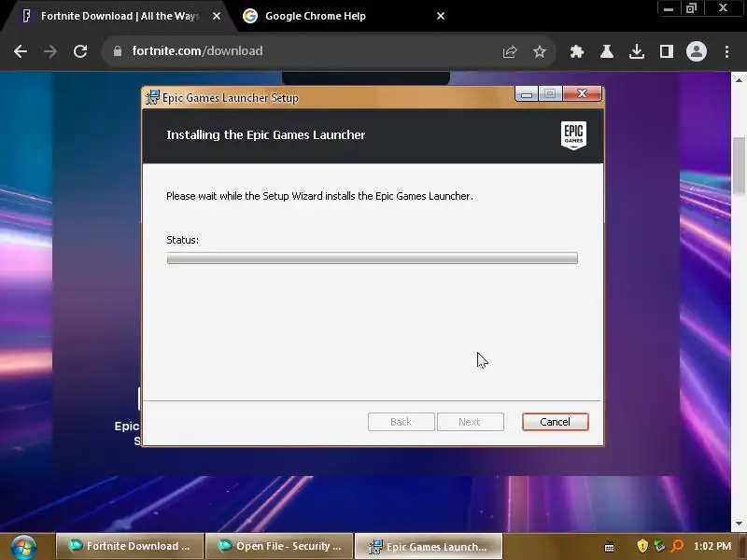Click setup dialog title bar installer icon
Viewport: 747px width, 560px height.
click(x=152, y=97)
